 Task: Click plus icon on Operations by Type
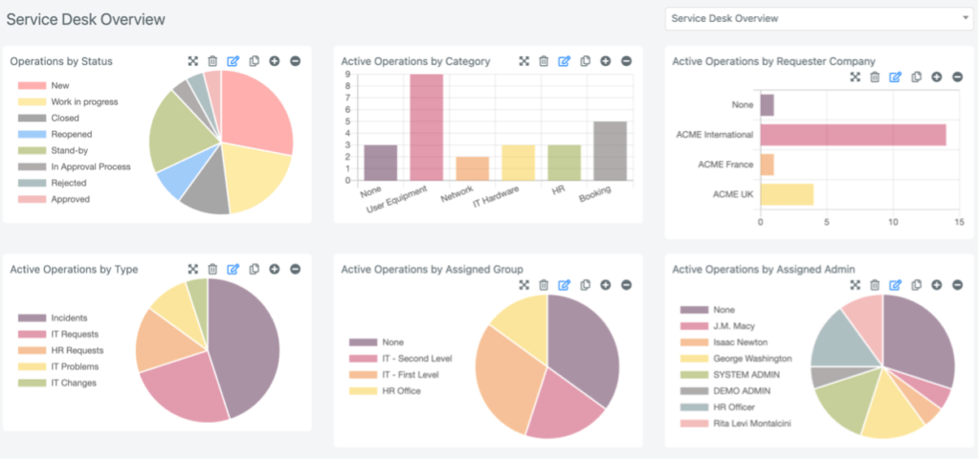point(275,269)
